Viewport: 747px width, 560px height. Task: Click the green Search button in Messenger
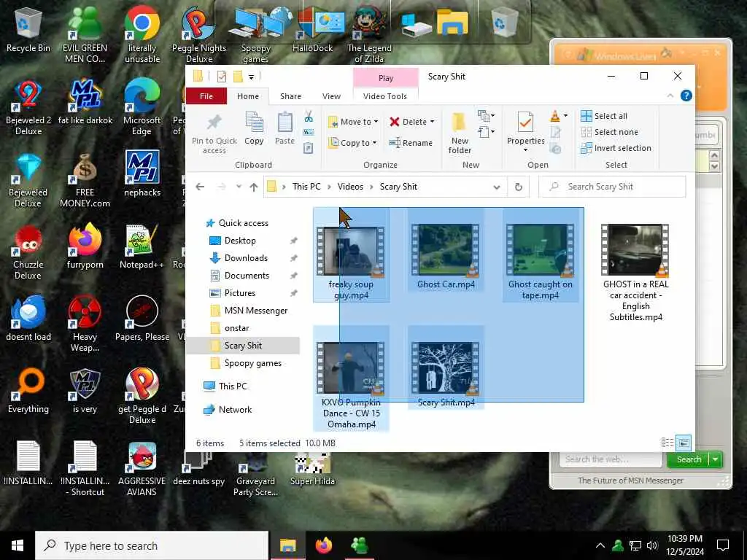coord(689,459)
